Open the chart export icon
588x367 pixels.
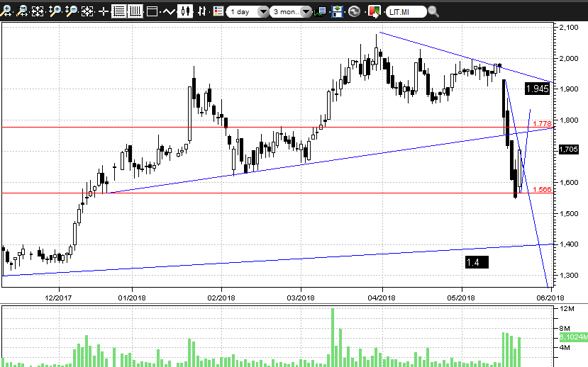[373, 11]
